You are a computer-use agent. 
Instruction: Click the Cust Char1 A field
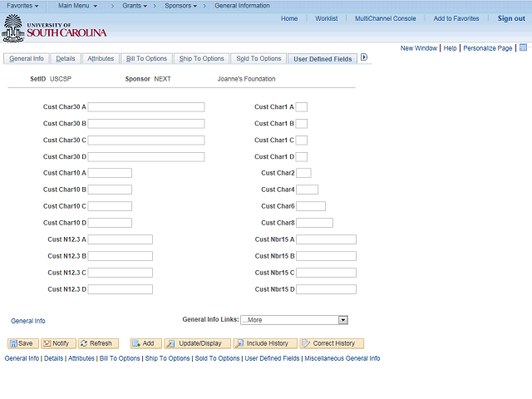(301, 107)
